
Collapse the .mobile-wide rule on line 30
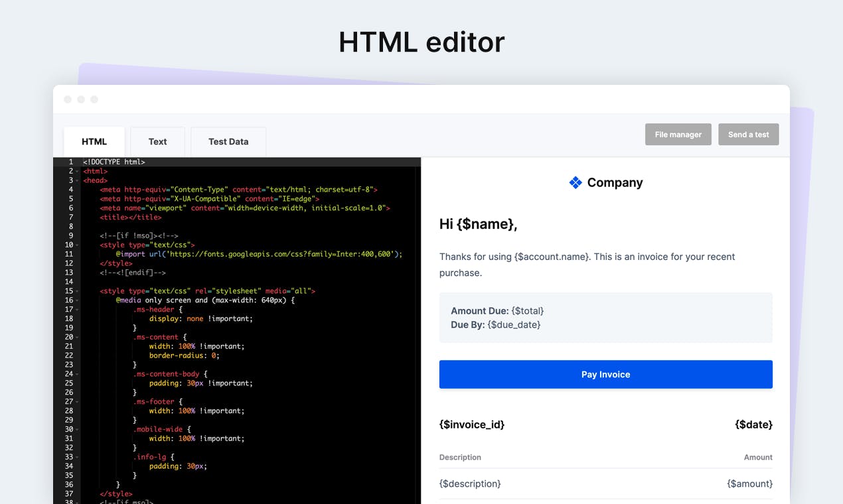[77, 429]
